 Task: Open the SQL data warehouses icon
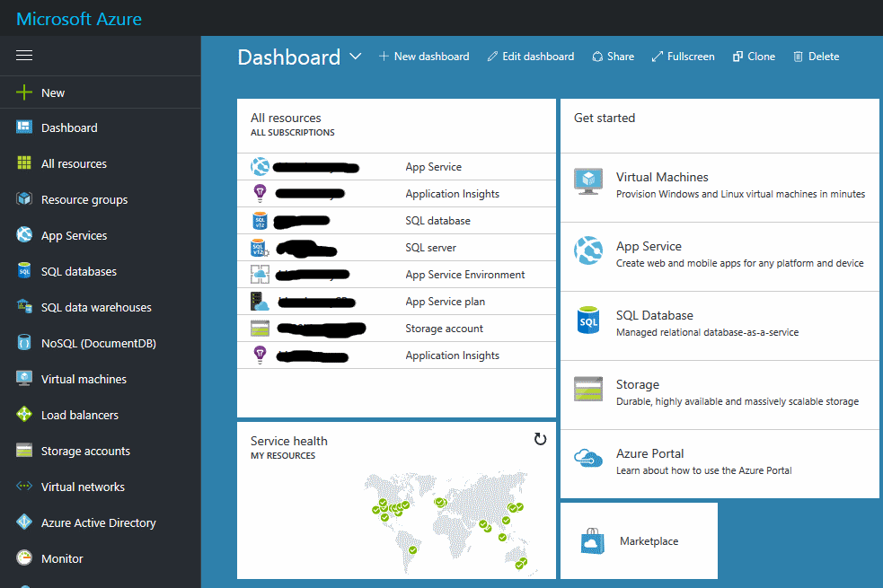24,307
